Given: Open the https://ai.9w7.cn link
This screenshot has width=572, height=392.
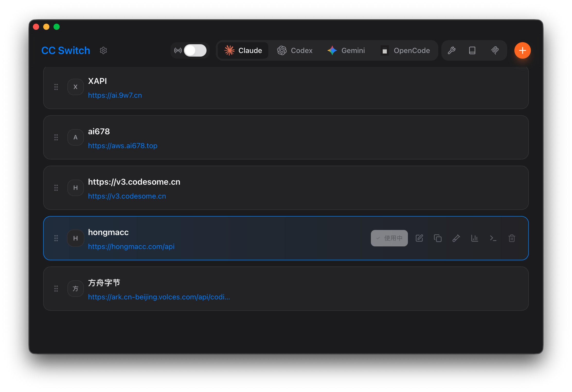Looking at the screenshot, I should click(x=115, y=95).
